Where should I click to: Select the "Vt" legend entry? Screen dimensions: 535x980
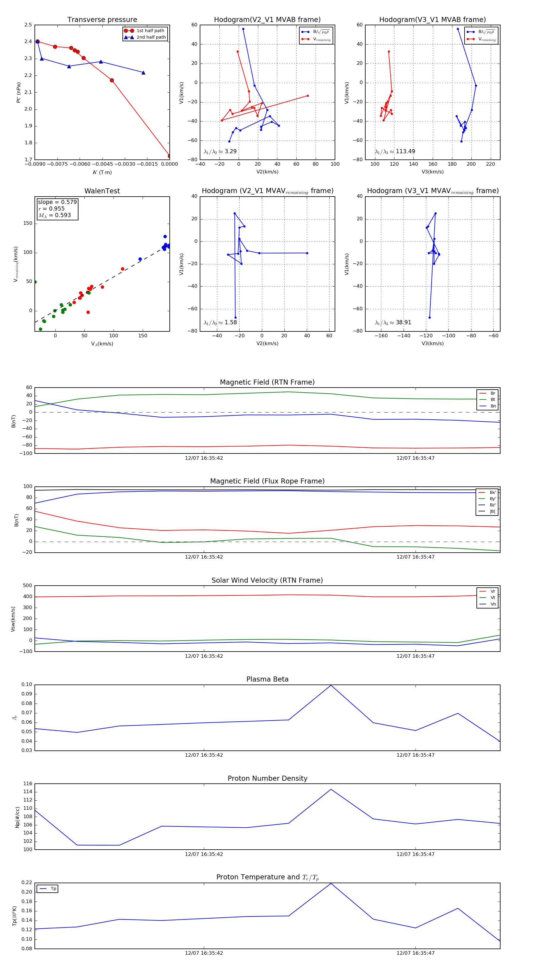point(487,598)
